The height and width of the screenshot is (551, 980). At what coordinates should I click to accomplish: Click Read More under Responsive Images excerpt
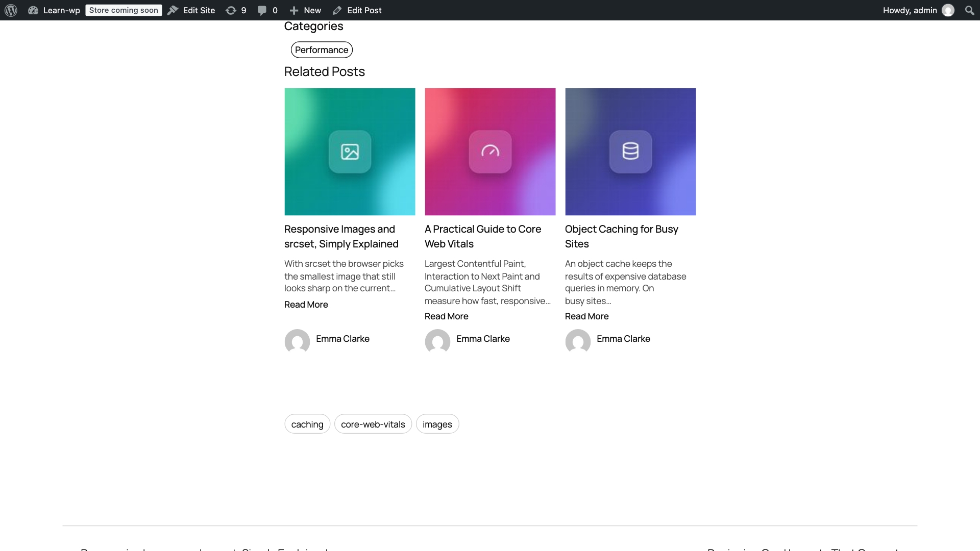[x=306, y=304]
